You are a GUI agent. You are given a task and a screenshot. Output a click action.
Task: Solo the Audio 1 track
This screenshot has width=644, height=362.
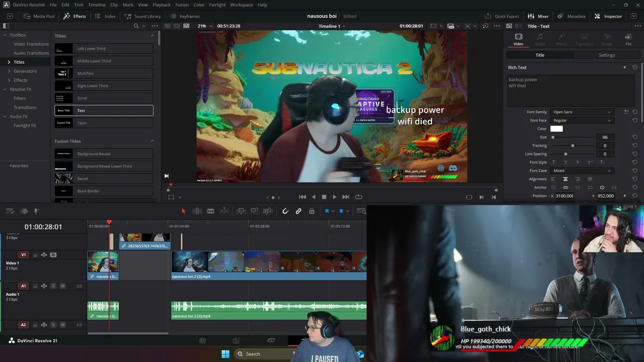click(x=53, y=286)
